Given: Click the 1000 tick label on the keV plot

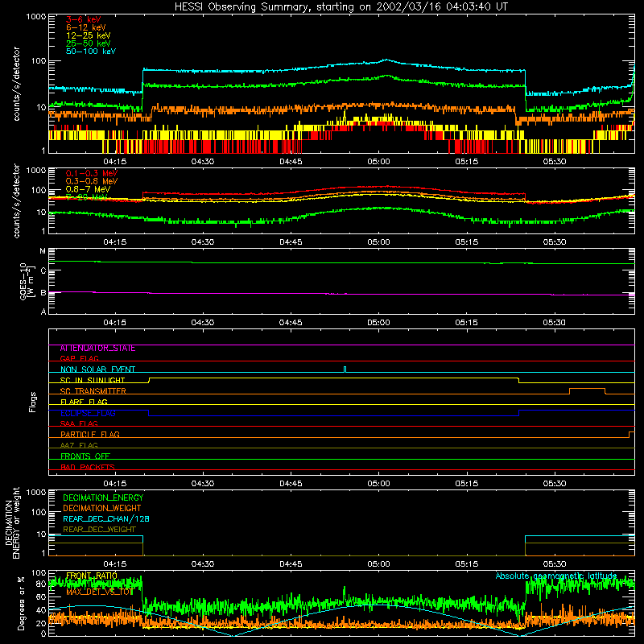Looking at the screenshot, I should (35, 17).
